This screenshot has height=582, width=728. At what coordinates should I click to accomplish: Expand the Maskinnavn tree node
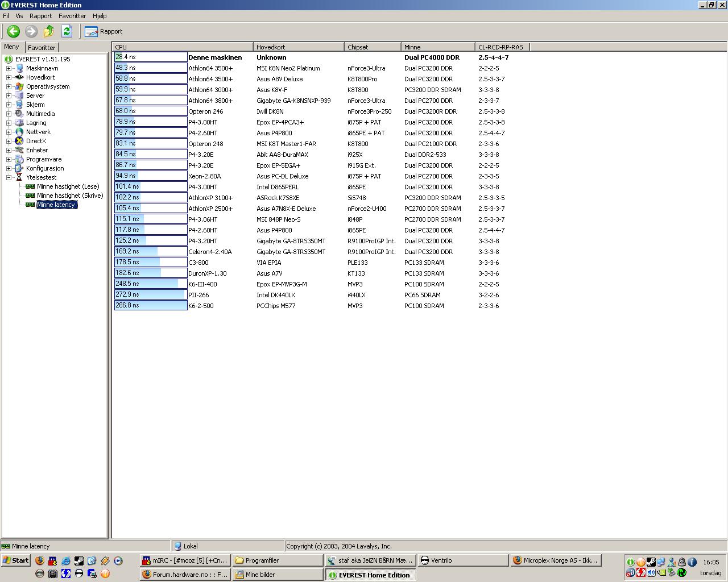pyautogui.click(x=9, y=68)
